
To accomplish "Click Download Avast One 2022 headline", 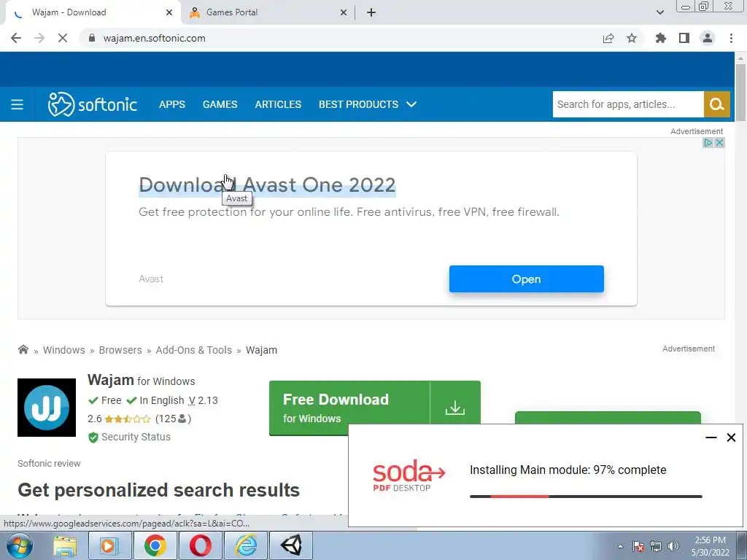I will pyautogui.click(x=267, y=184).
